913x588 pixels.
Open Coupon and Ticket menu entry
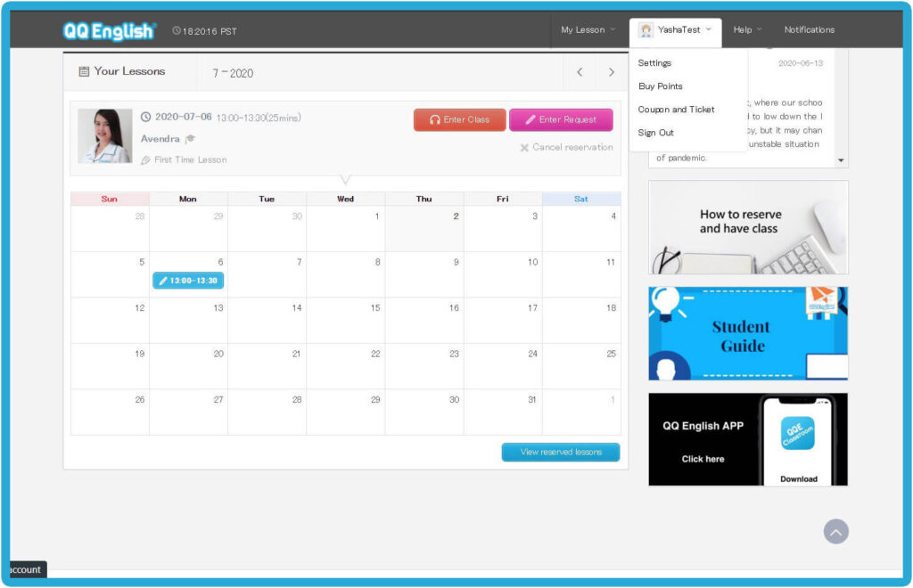(x=676, y=110)
